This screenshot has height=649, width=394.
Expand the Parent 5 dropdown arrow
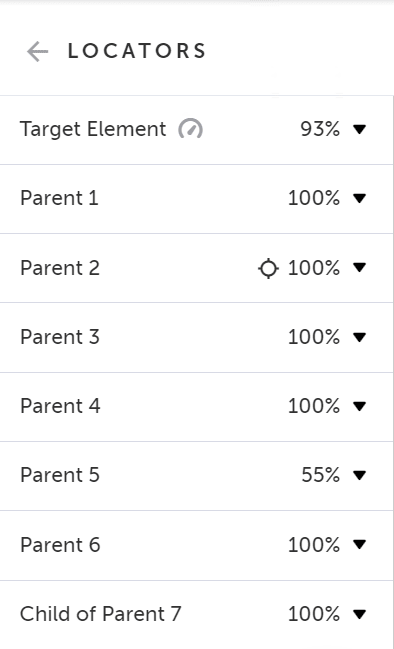(360, 475)
